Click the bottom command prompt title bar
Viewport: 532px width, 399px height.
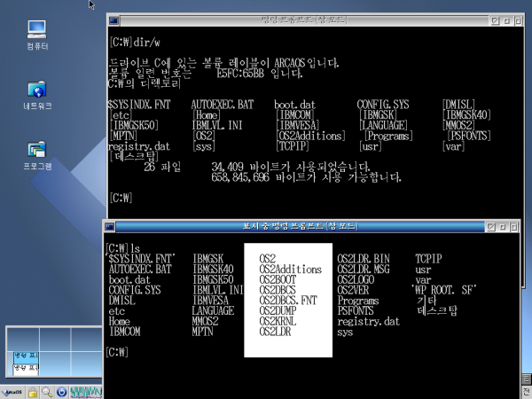coord(293,227)
